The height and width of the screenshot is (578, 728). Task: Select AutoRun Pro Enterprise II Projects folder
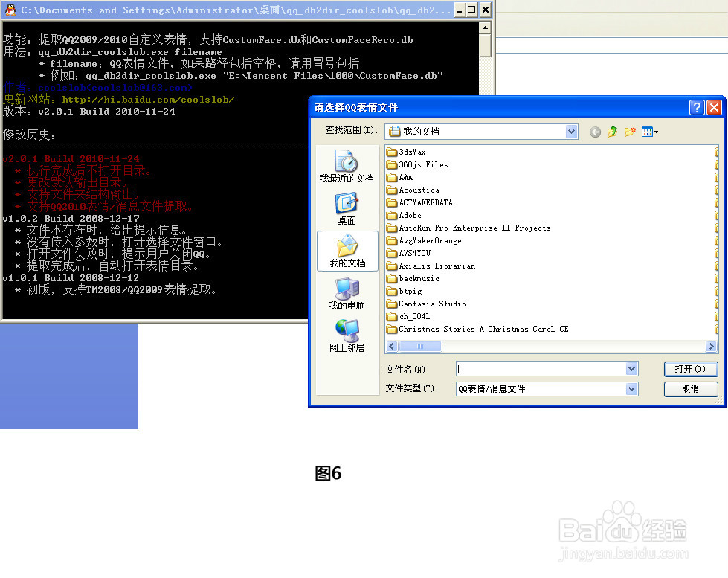[469, 228]
